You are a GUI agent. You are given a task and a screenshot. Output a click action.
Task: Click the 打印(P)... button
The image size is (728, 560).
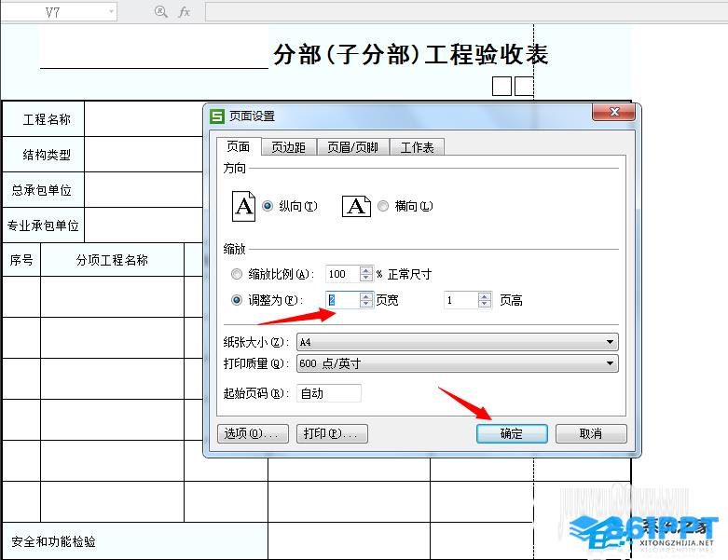332,434
